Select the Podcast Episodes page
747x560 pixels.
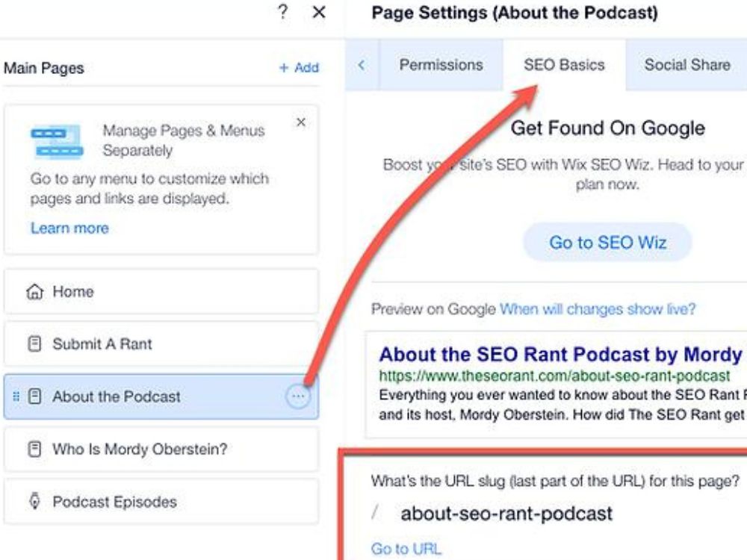[x=161, y=502]
